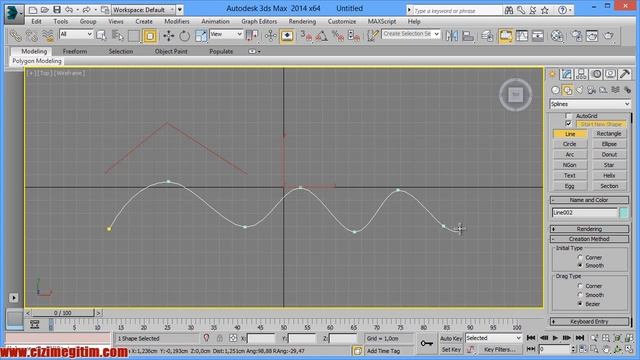
Task: Open the Select by Name dialog
Action: click(118, 36)
